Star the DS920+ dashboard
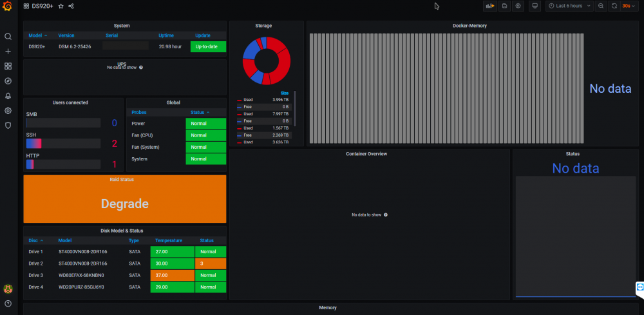 pos(61,6)
